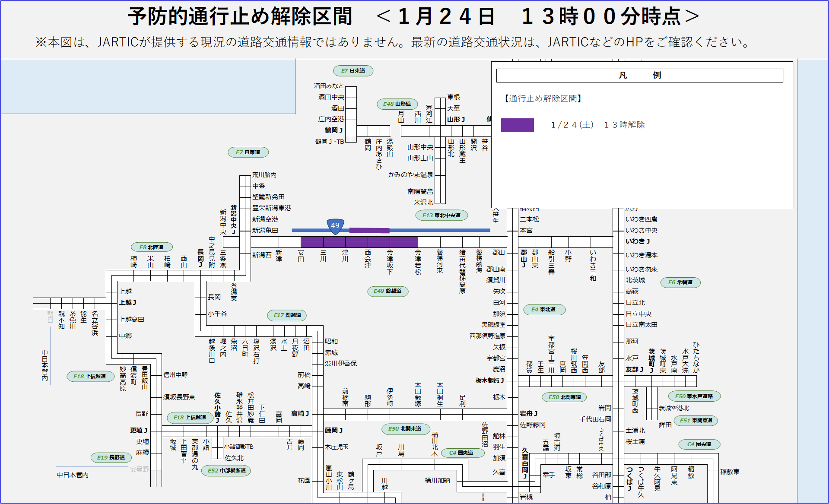
Task: Click the E6 常磐道 route badge
Action: click(680, 282)
